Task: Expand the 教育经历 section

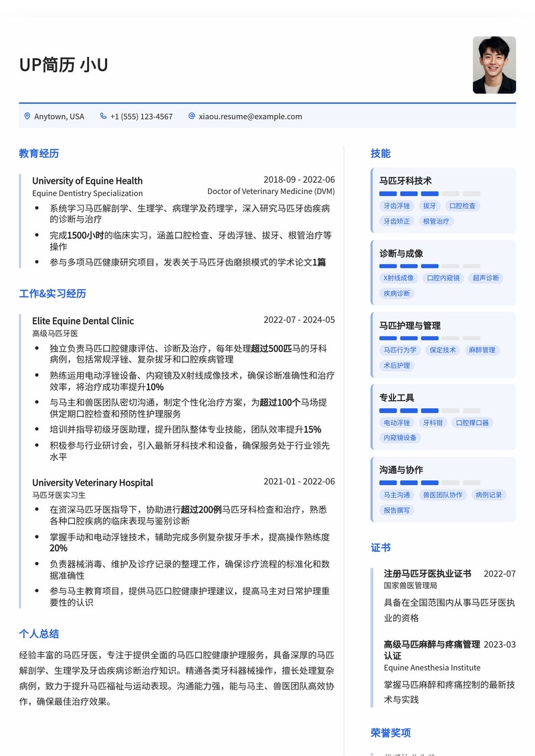Action: [39, 154]
